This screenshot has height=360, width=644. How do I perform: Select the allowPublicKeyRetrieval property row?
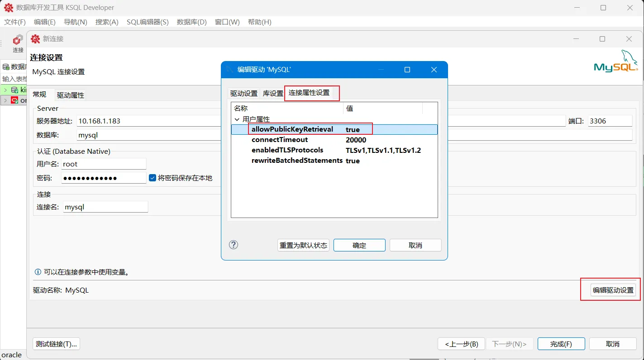(292, 129)
